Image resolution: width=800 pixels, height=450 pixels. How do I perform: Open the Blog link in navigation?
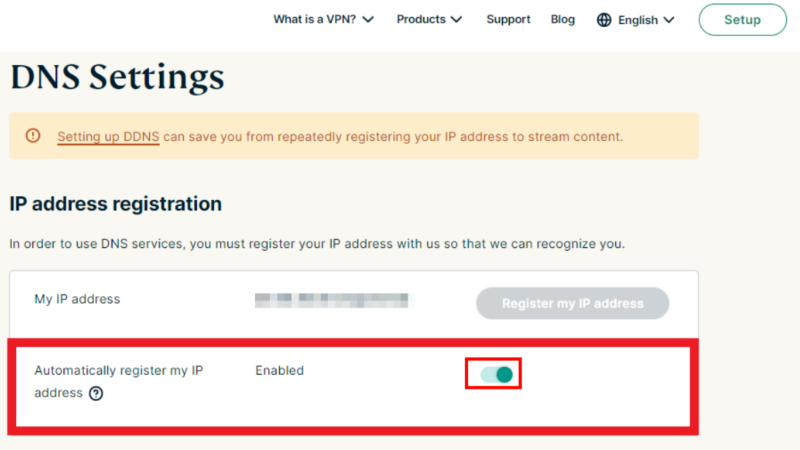563,20
